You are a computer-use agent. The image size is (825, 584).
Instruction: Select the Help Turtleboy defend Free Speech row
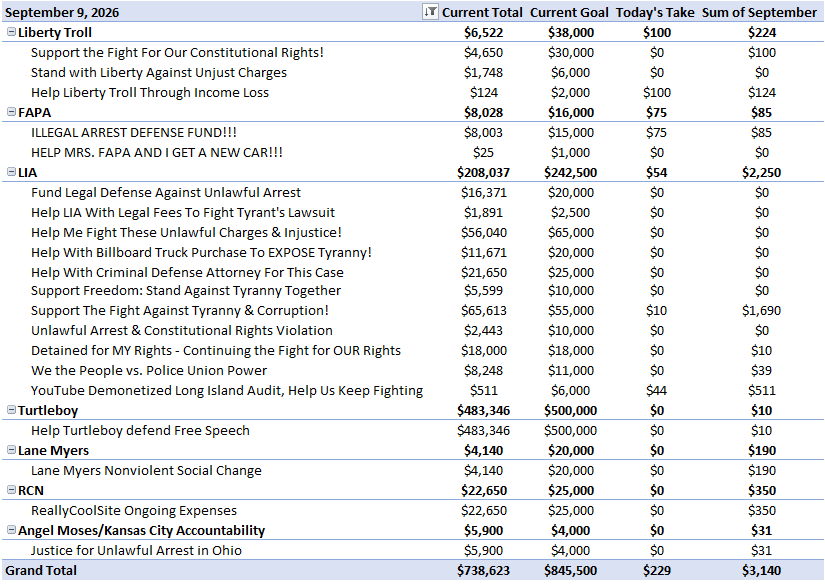(412, 430)
